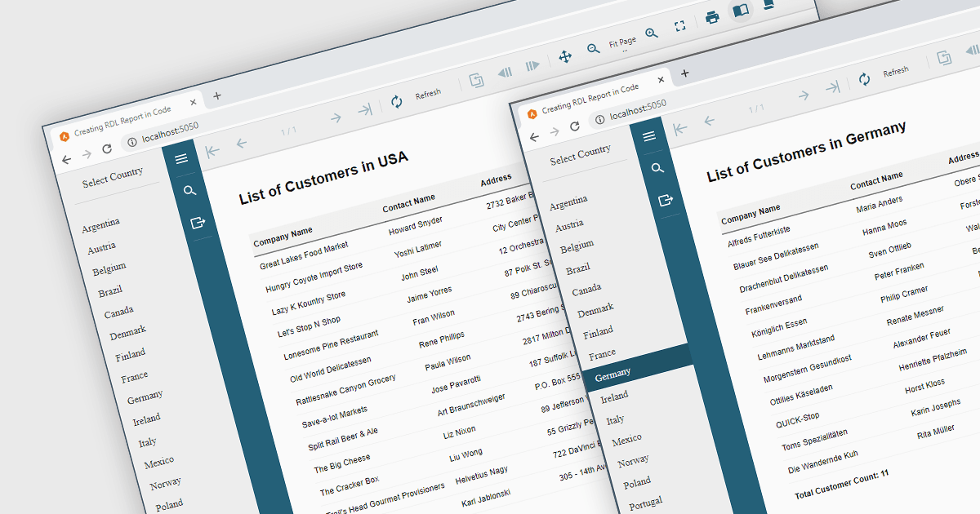Go to first page in USA window
The height and width of the screenshot is (514, 980).
(212, 151)
